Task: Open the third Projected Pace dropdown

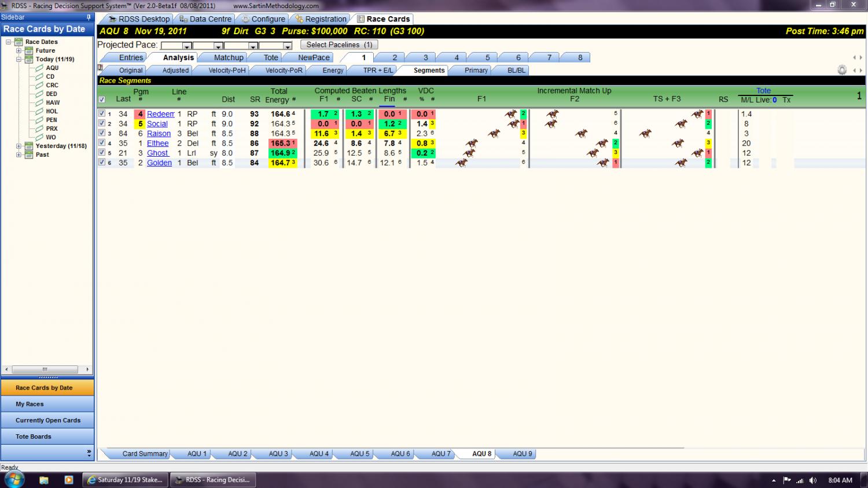Action: pos(253,46)
